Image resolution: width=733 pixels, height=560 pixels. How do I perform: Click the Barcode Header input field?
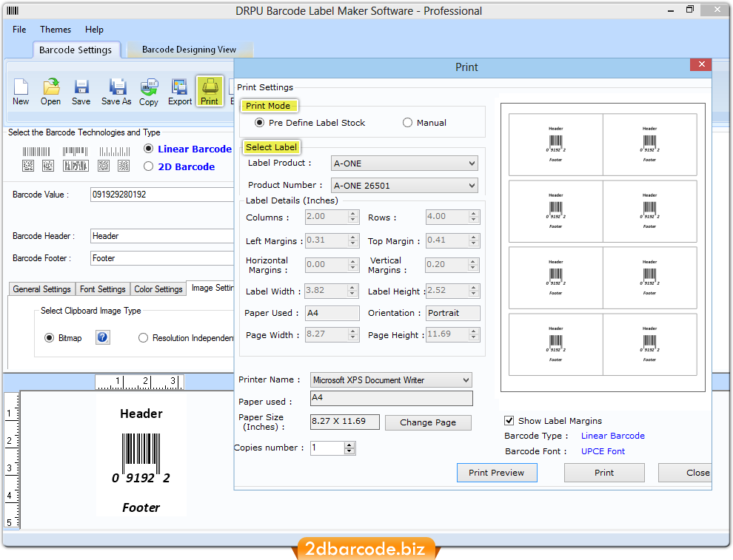(162, 236)
